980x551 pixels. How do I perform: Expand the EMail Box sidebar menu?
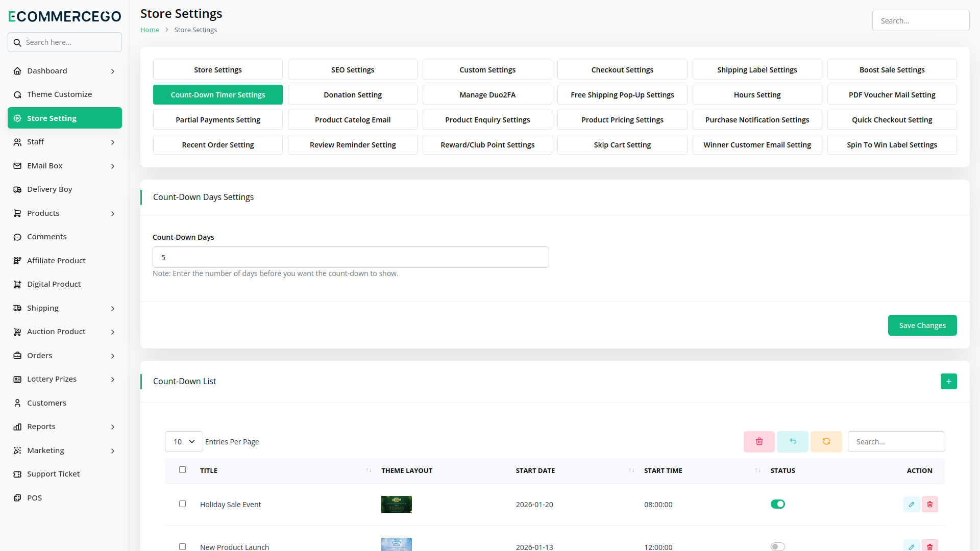tap(65, 166)
